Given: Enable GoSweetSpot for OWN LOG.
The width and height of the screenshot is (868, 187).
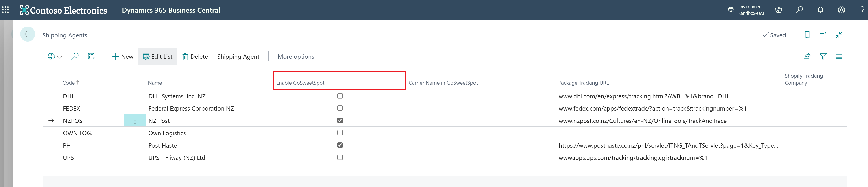Looking at the screenshot, I should point(340,133).
